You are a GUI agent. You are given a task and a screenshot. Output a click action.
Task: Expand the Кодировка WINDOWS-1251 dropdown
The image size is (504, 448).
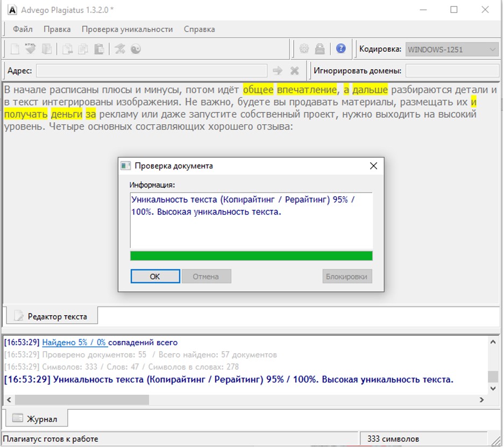click(452, 49)
